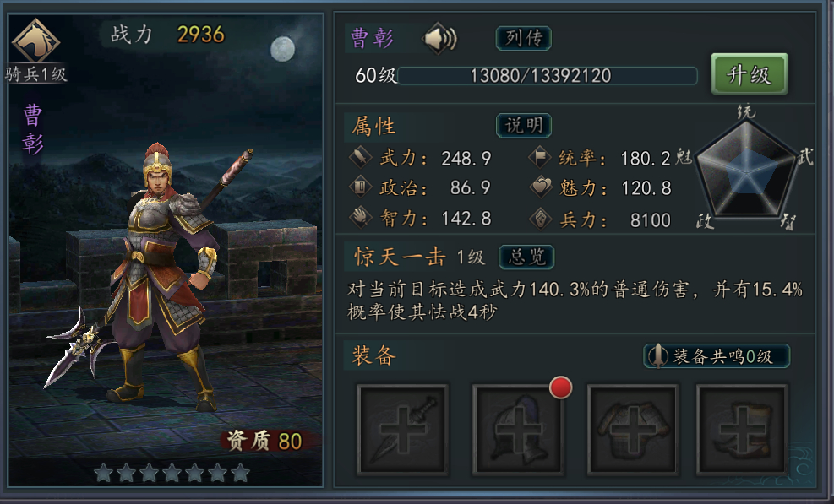The width and height of the screenshot is (834, 504).
Task: Click the 统率 flag attribute icon
Action: pyautogui.click(x=541, y=157)
